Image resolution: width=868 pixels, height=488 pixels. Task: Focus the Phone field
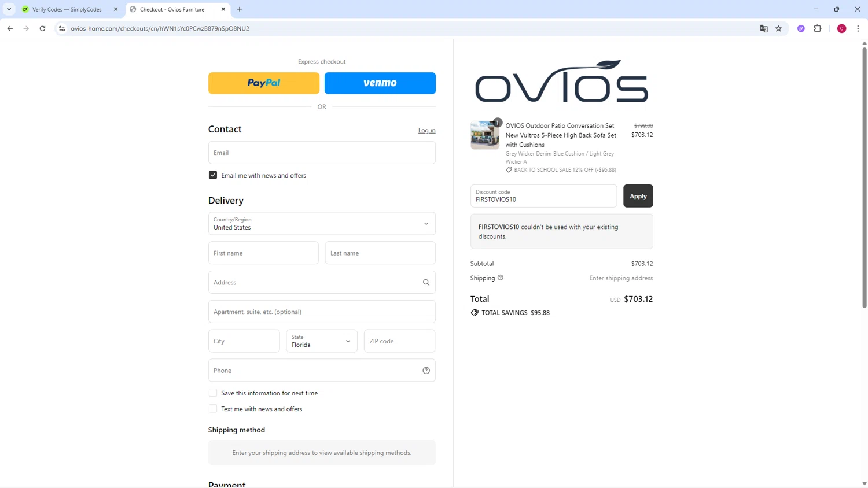click(322, 371)
